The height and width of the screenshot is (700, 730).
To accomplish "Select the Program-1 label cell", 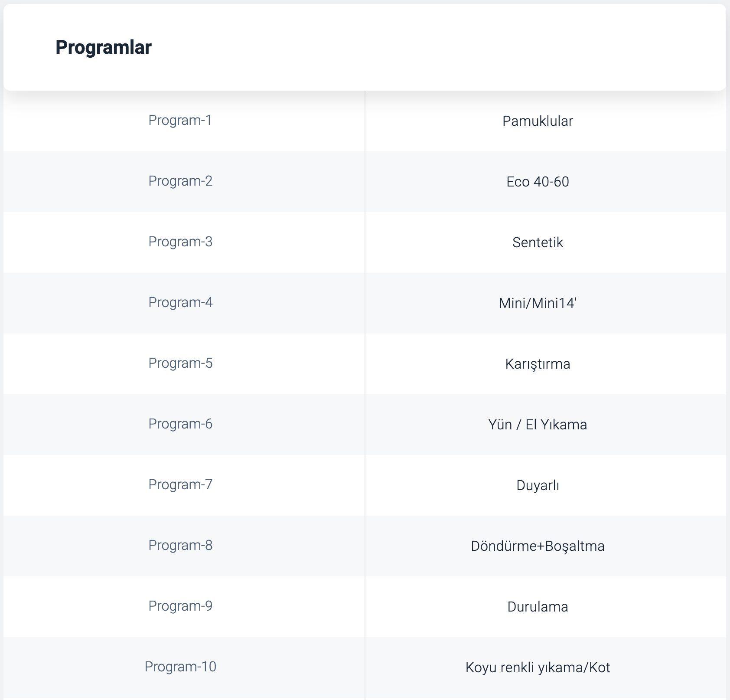I will tap(180, 120).
